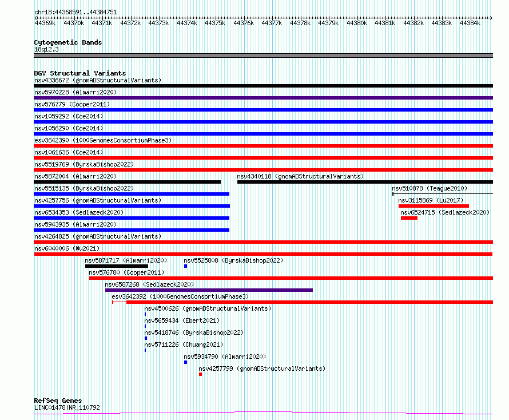Click the 44369k ruler tick

pyautogui.click(x=45, y=23)
